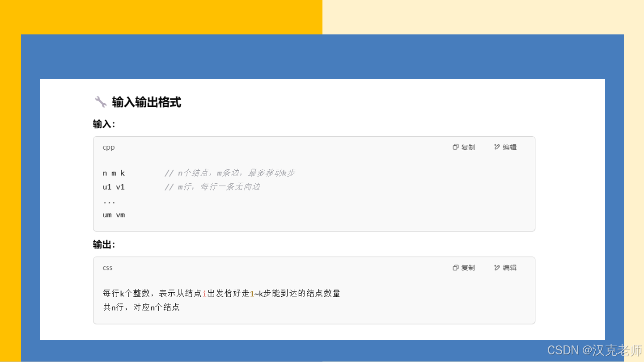This screenshot has width=644, height=362.
Task: Click the css language label
Action: pos(108,268)
